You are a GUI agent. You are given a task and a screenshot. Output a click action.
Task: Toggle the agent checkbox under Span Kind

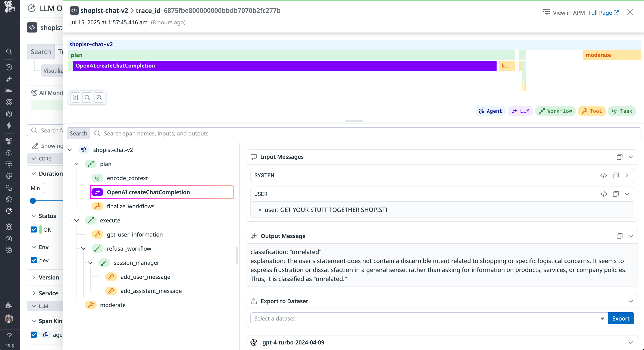(x=34, y=334)
